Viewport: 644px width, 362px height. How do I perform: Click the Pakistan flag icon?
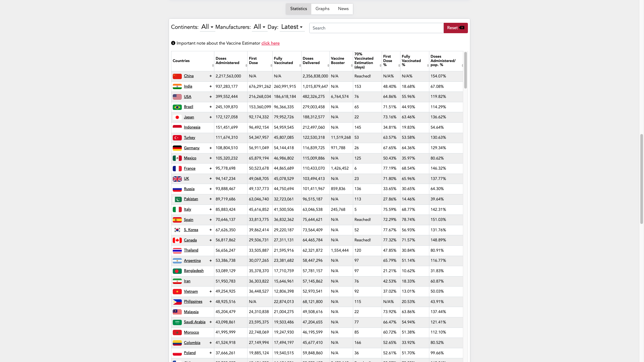(x=177, y=199)
